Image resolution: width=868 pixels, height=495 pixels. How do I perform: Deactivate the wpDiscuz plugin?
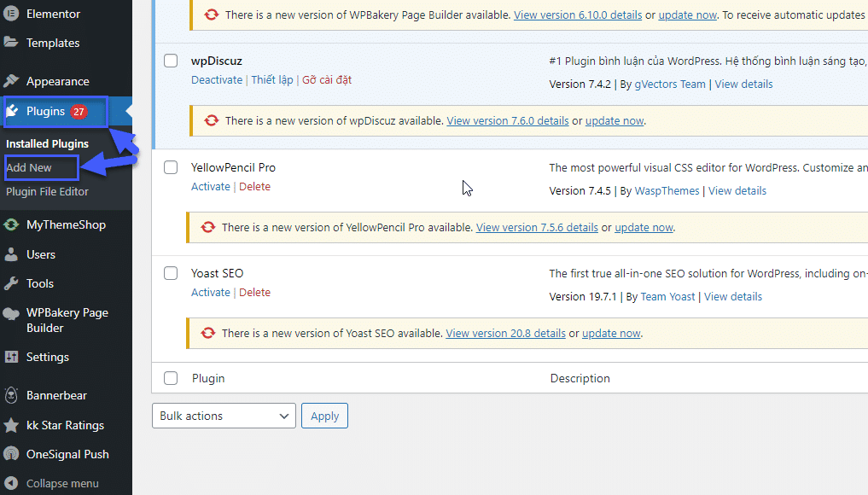coord(217,79)
